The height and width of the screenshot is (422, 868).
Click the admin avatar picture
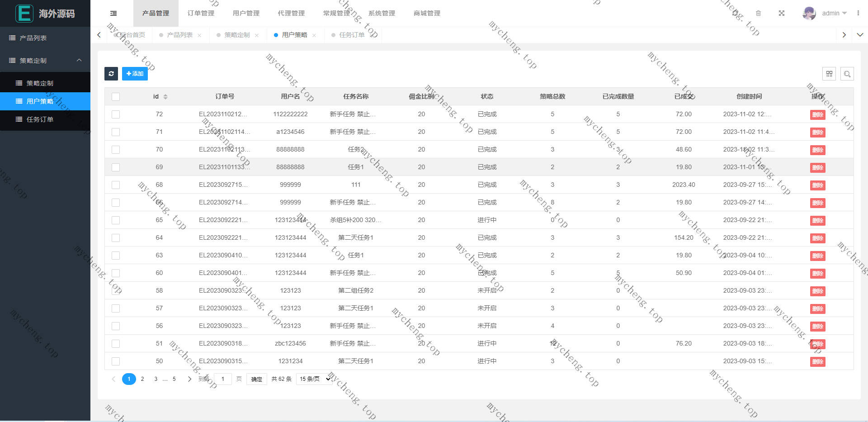809,13
